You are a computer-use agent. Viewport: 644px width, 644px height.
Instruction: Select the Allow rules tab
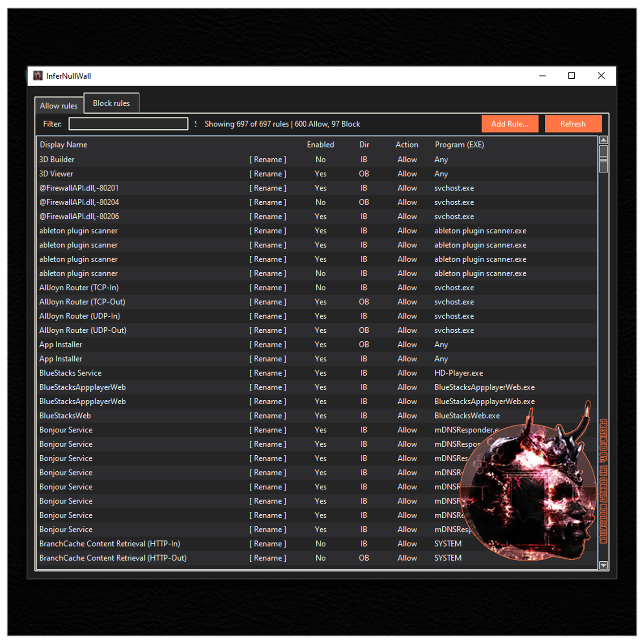(59, 106)
